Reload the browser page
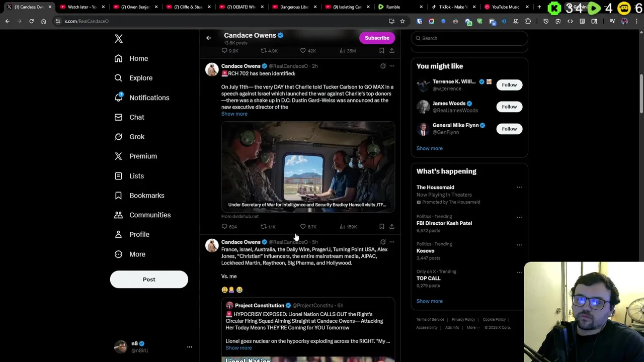 click(x=31, y=21)
